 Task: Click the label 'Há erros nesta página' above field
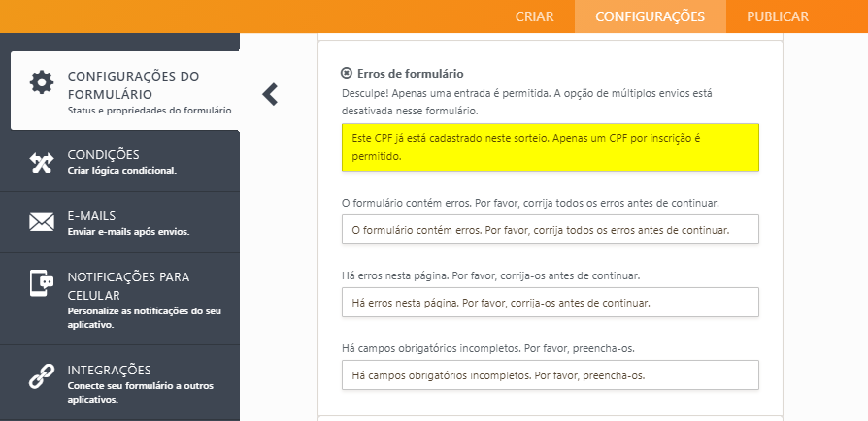(x=490, y=275)
